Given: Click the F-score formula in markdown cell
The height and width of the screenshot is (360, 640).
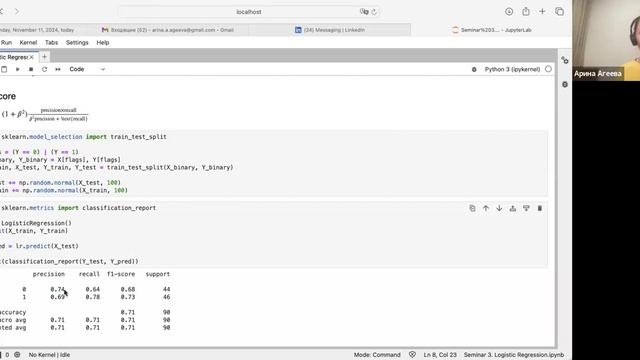Looking at the screenshot, I should click(x=44, y=115).
